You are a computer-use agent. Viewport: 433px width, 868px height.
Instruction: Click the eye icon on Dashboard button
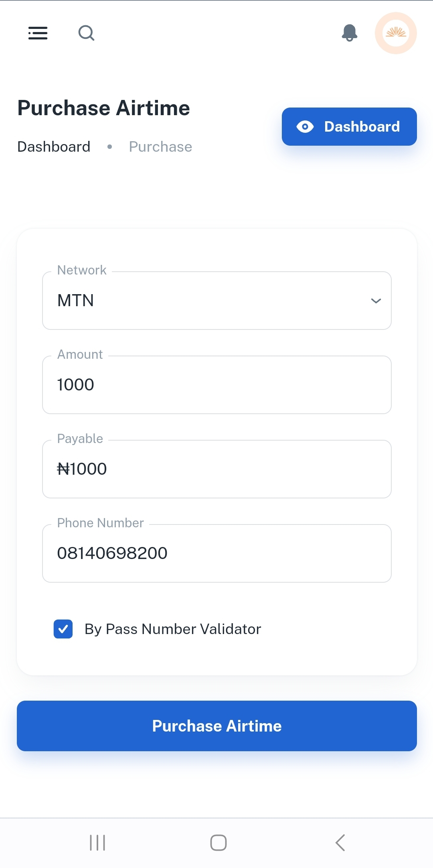tap(305, 127)
